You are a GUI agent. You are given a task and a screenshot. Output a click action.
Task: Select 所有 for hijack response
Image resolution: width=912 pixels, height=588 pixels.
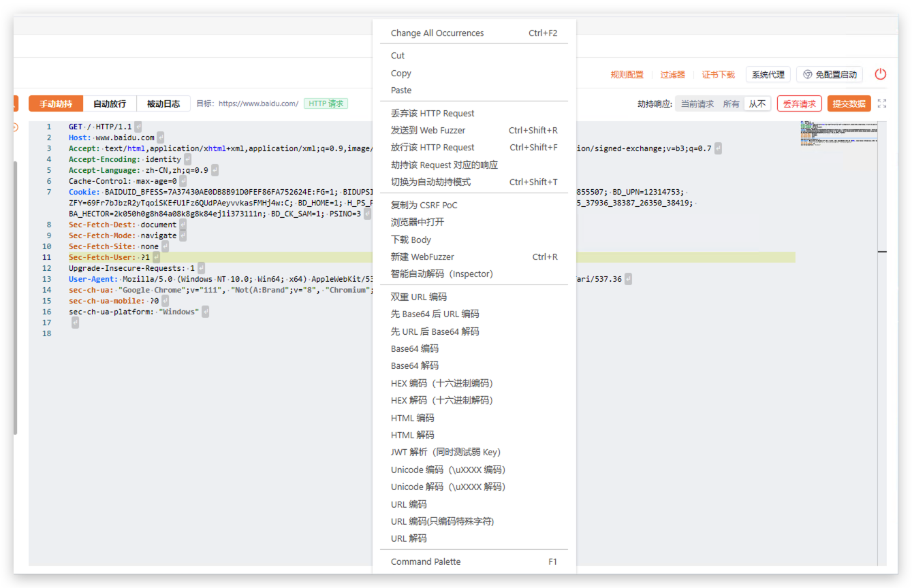731,104
